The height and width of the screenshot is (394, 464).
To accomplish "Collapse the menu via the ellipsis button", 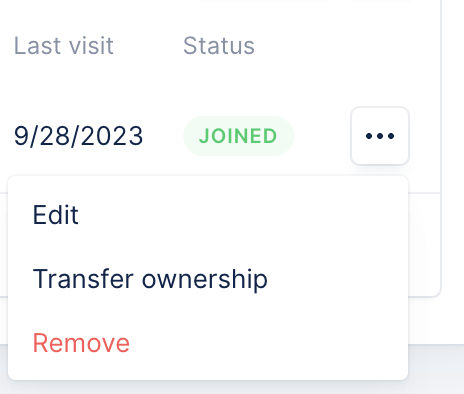I will point(380,136).
